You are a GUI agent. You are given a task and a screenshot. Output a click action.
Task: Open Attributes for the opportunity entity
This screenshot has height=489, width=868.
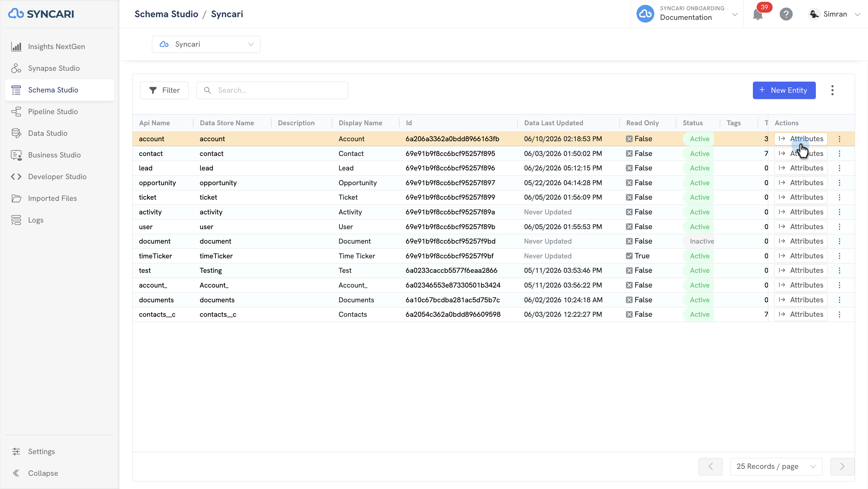coord(800,183)
